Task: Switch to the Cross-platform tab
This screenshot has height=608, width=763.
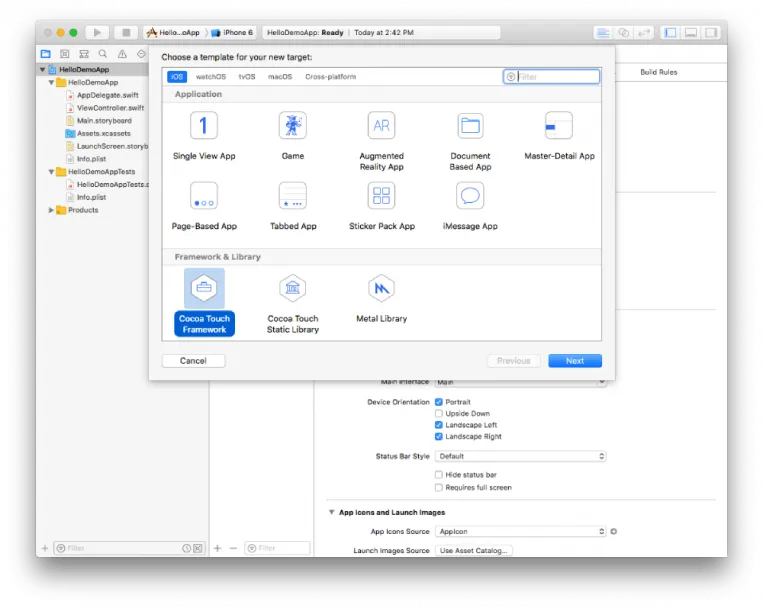Action: (330, 77)
